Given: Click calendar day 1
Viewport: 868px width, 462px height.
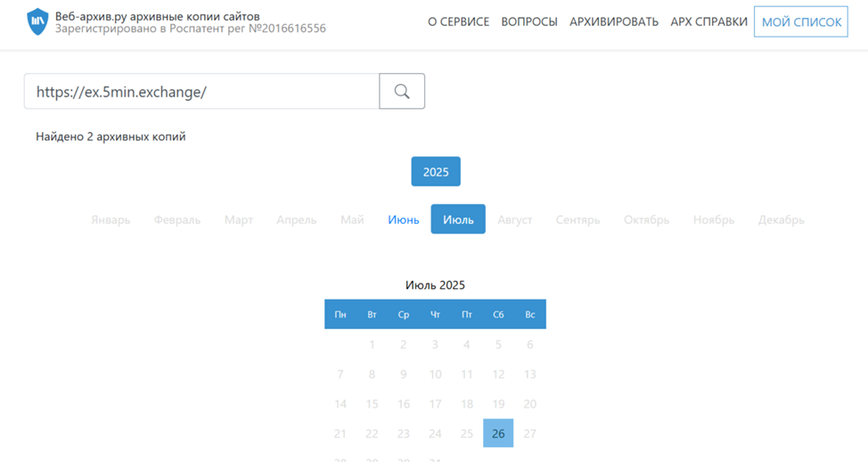Looking at the screenshot, I should [372, 344].
